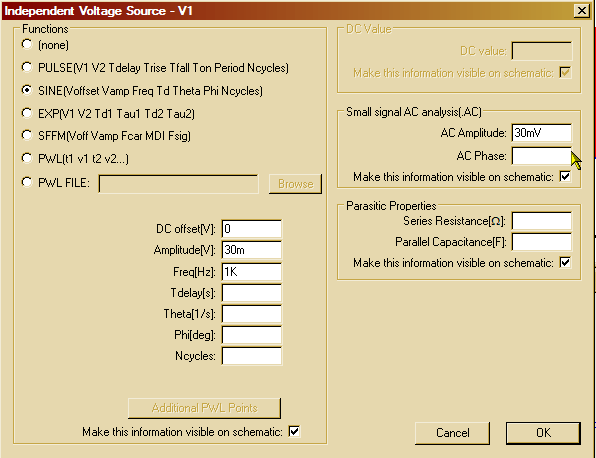Click the Cancel button
The height and width of the screenshot is (458, 596).
click(x=452, y=433)
